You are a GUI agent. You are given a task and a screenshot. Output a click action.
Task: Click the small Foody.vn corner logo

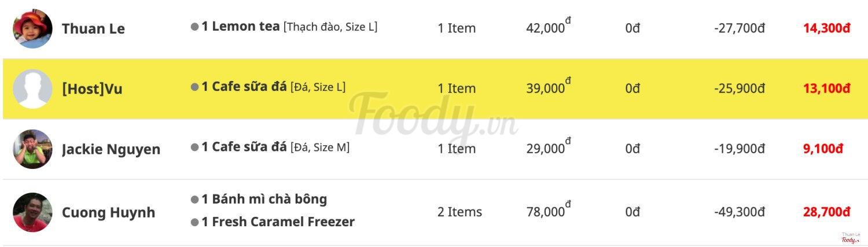click(850, 239)
